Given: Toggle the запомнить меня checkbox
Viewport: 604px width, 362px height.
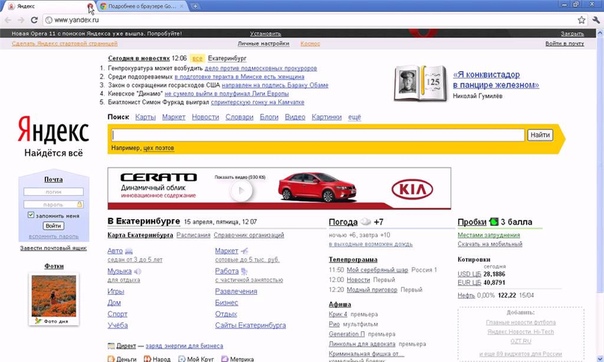Looking at the screenshot, I should (x=31, y=215).
